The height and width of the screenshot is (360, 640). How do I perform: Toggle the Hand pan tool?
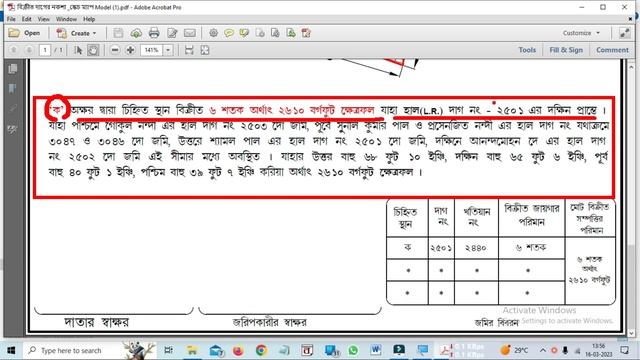coord(93,50)
